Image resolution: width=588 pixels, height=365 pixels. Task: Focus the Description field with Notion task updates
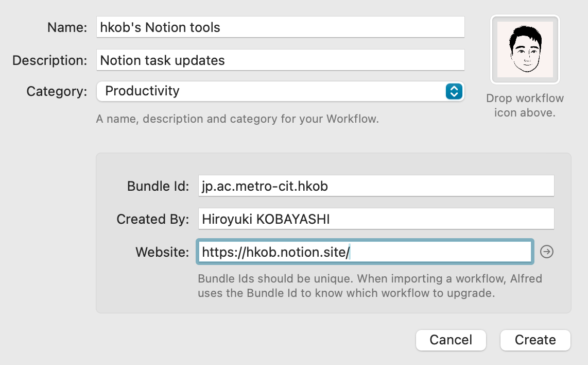280,60
